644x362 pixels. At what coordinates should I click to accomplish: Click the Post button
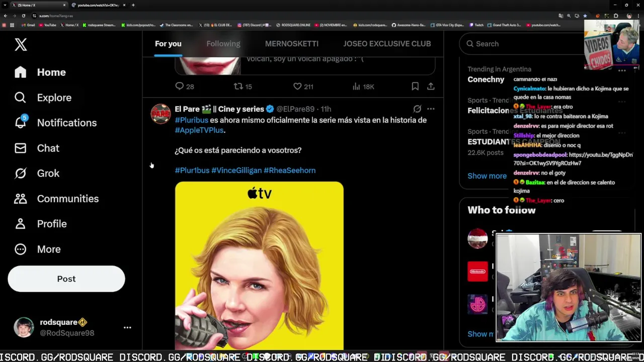point(66,279)
